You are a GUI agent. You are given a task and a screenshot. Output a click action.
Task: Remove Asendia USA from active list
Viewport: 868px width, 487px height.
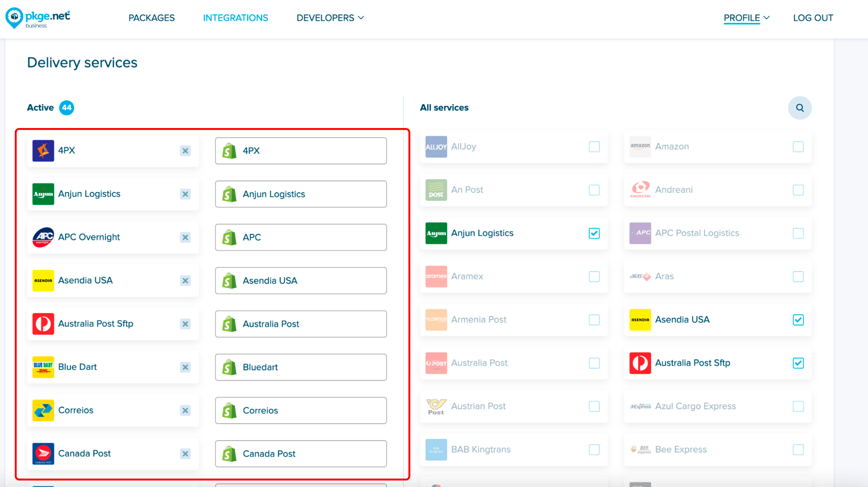tap(185, 280)
